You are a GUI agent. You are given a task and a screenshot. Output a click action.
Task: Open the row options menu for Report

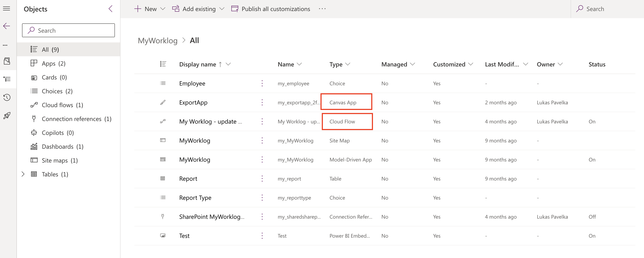pos(262,179)
